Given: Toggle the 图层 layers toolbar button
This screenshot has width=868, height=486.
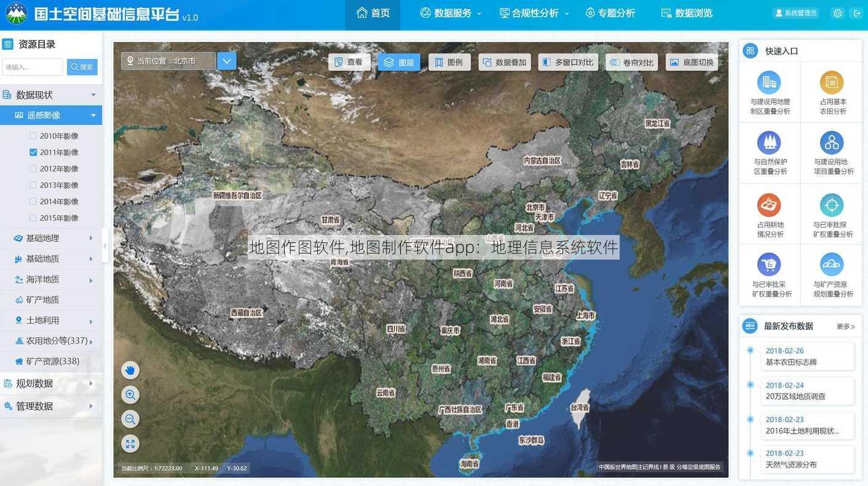Looking at the screenshot, I should coord(399,62).
